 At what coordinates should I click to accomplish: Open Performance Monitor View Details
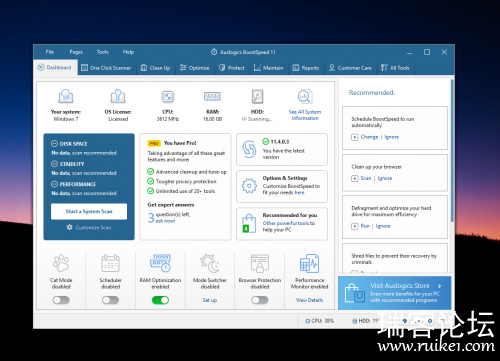[x=309, y=300]
